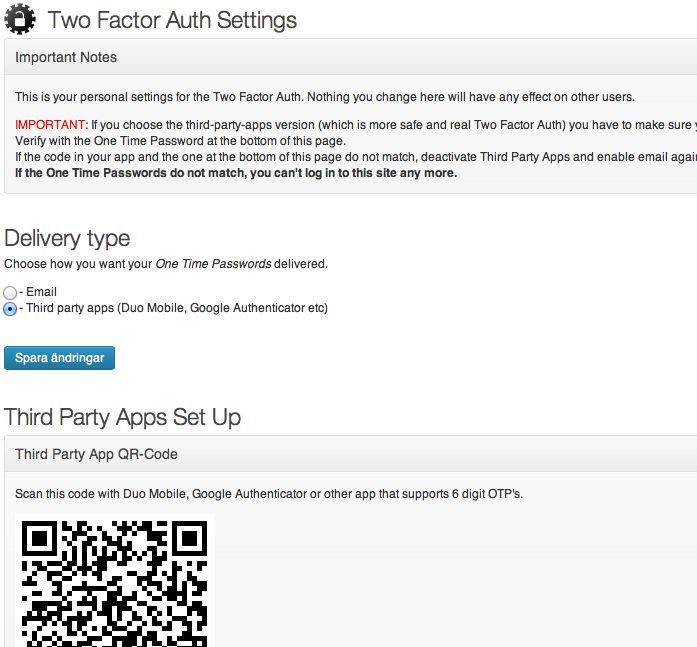Click the italic One Time Passwords text
697x647 pixels.
[213, 264]
